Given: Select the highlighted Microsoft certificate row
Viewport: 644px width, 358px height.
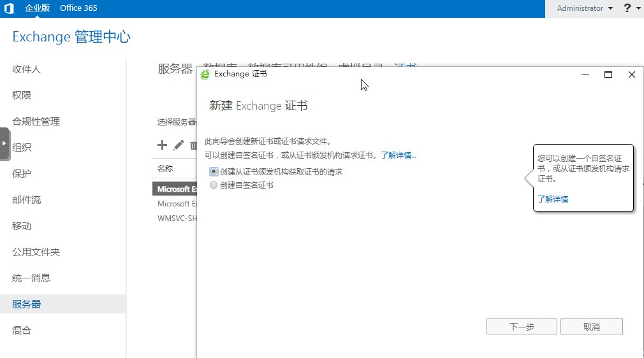Looking at the screenshot, I should coord(175,189).
